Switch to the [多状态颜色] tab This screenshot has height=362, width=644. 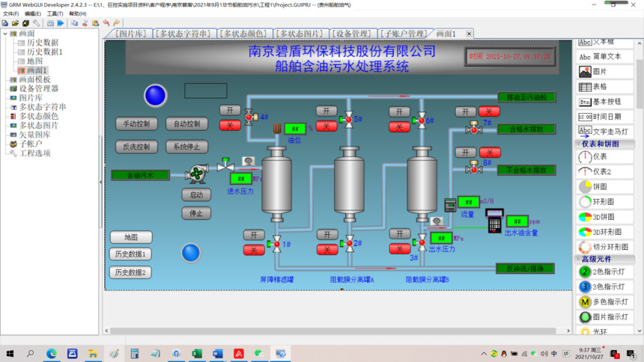[x=243, y=34]
